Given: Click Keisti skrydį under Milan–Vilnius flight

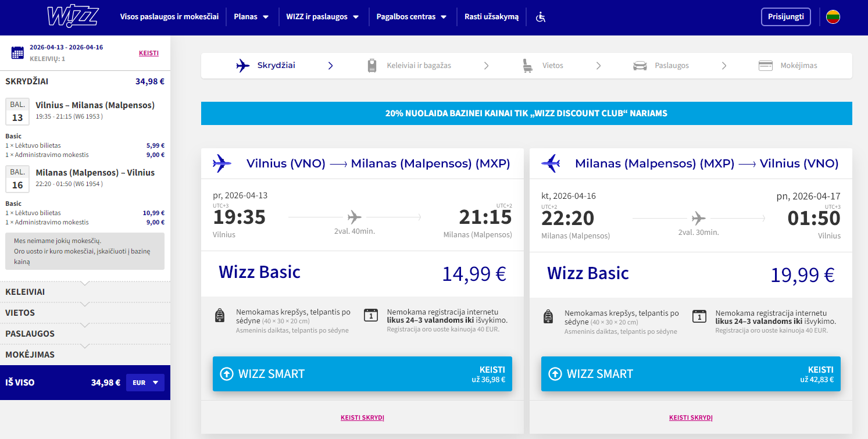Looking at the screenshot, I should click(x=691, y=417).
